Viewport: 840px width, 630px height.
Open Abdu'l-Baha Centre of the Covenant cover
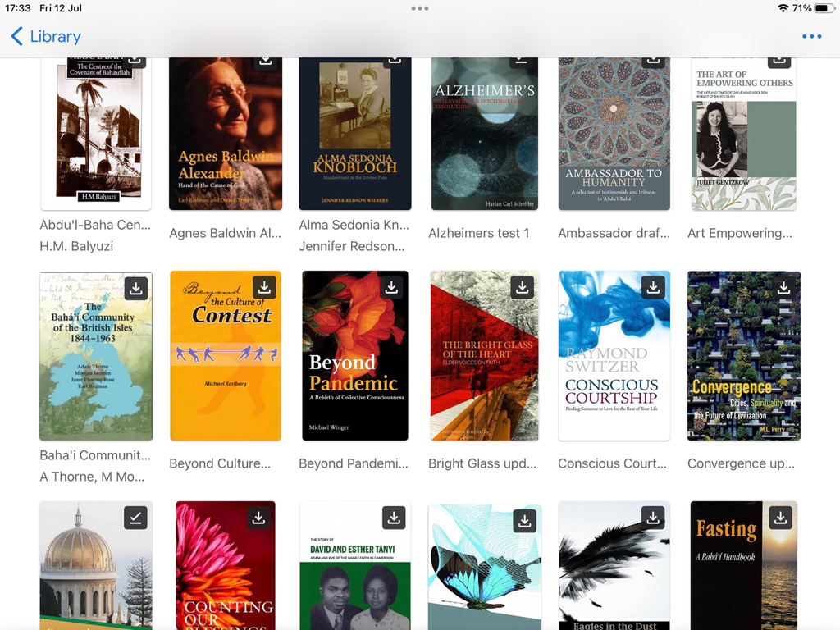click(x=96, y=134)
